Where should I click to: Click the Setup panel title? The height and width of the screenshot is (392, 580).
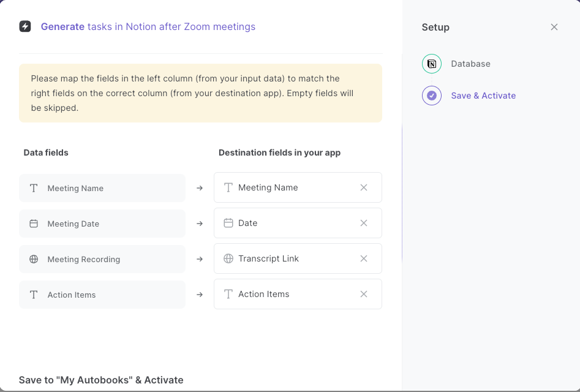(435, 28)
